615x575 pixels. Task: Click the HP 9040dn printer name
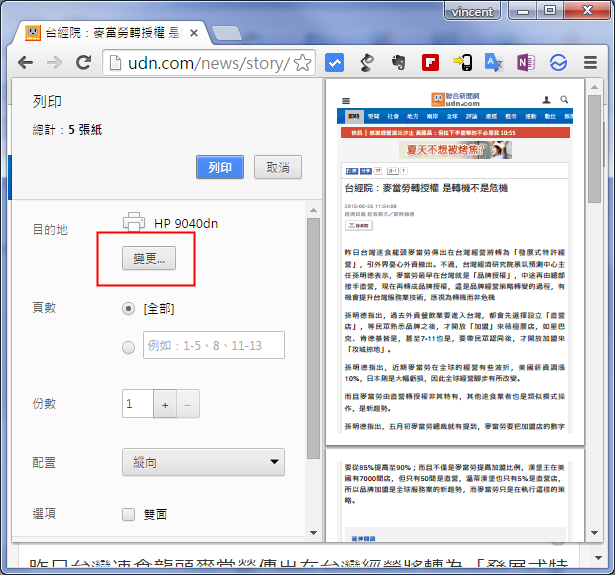pyautogui.click(x=186, y=224)
